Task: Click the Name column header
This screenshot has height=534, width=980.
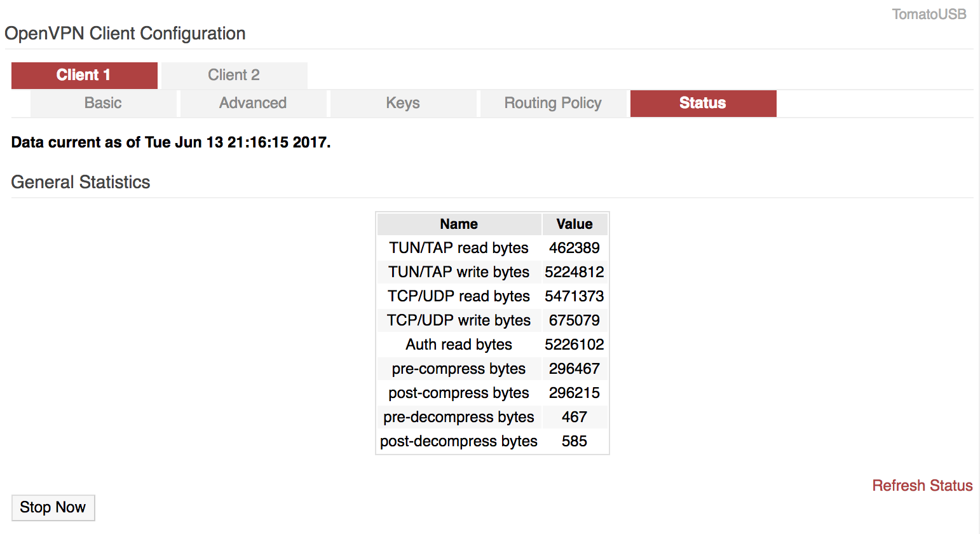Action: click(459, 224)
